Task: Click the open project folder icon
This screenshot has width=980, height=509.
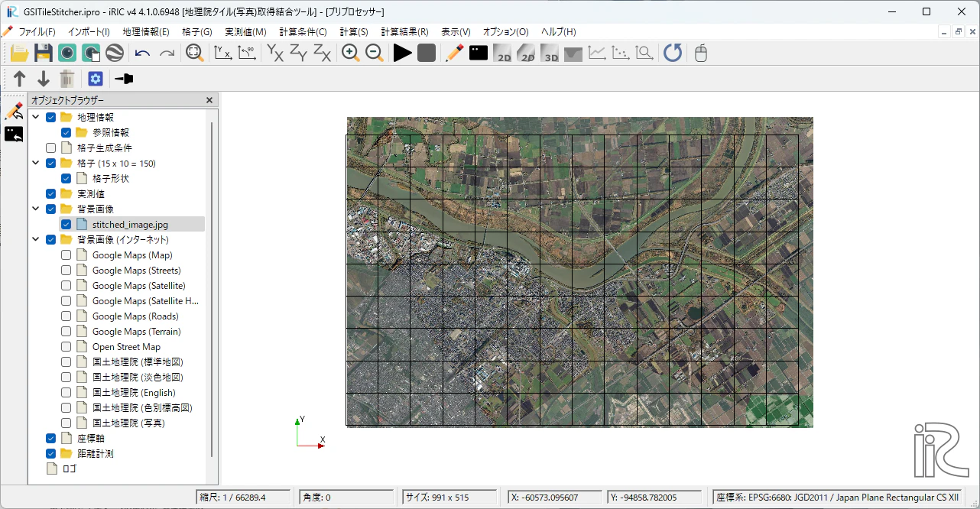Action: coord(19,53)
